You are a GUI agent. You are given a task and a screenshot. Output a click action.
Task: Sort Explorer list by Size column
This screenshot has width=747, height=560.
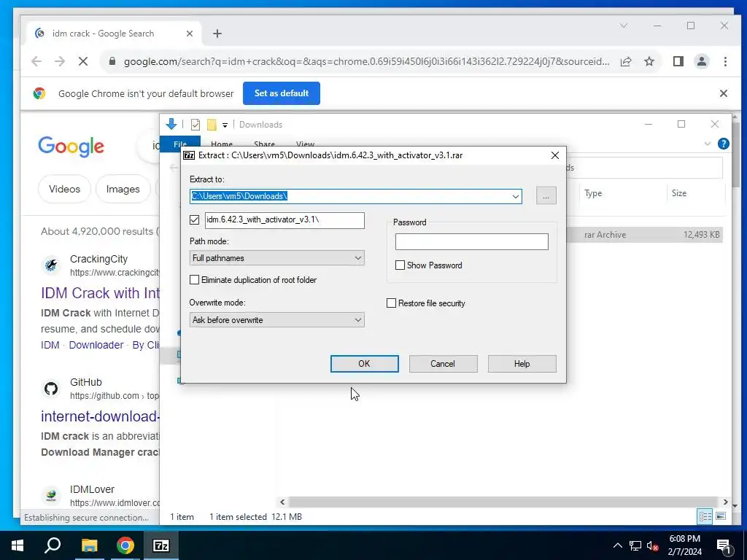[x=679, y=193]
